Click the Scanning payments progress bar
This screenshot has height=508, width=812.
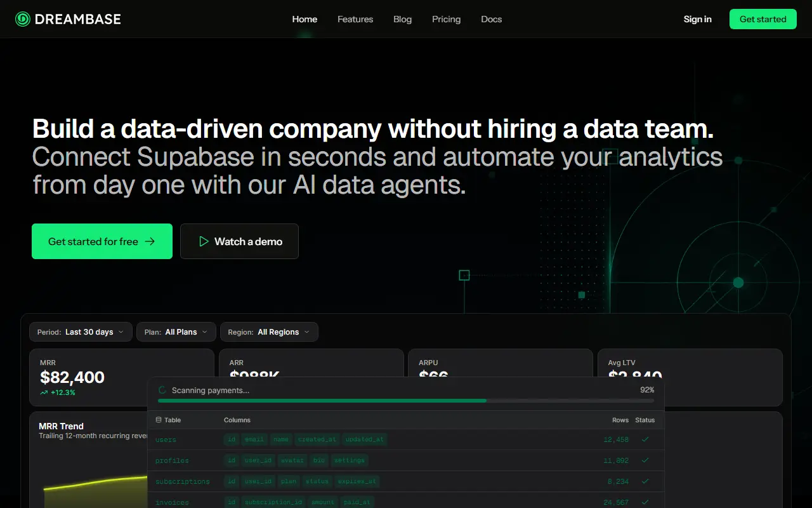(406, 401)
